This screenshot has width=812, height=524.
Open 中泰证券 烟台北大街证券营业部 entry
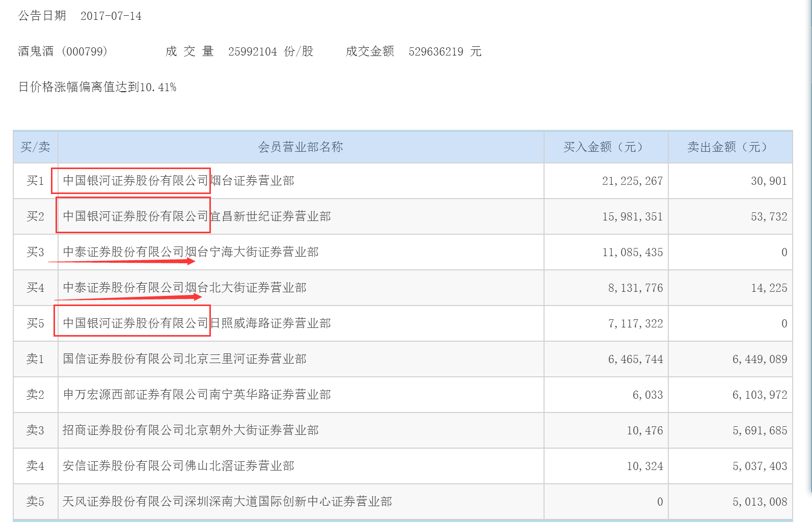pyautogui.click(x=184, y=288)
